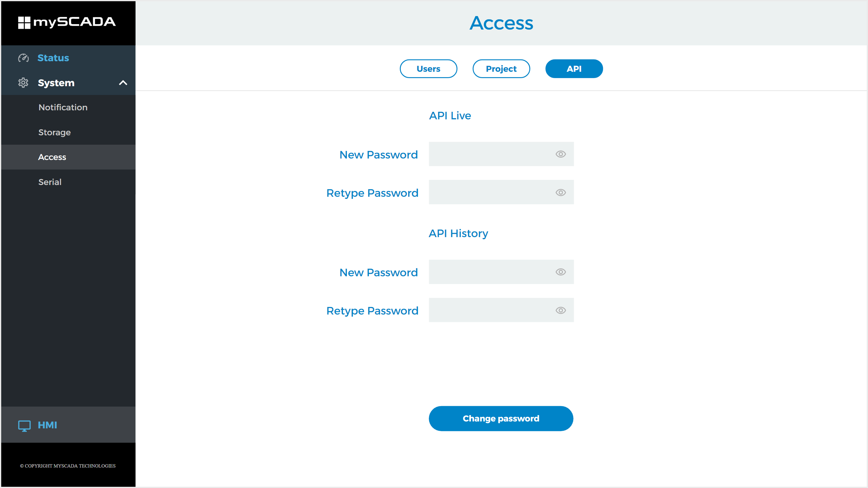Click the API History heading
868x488 pixels.
(x=458, y=234)
